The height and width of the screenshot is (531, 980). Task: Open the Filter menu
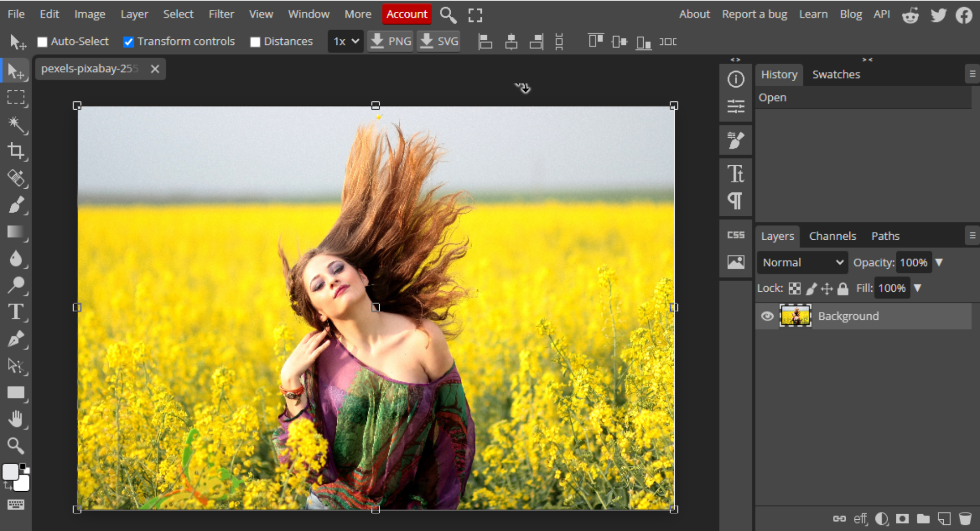pos(221,14)
